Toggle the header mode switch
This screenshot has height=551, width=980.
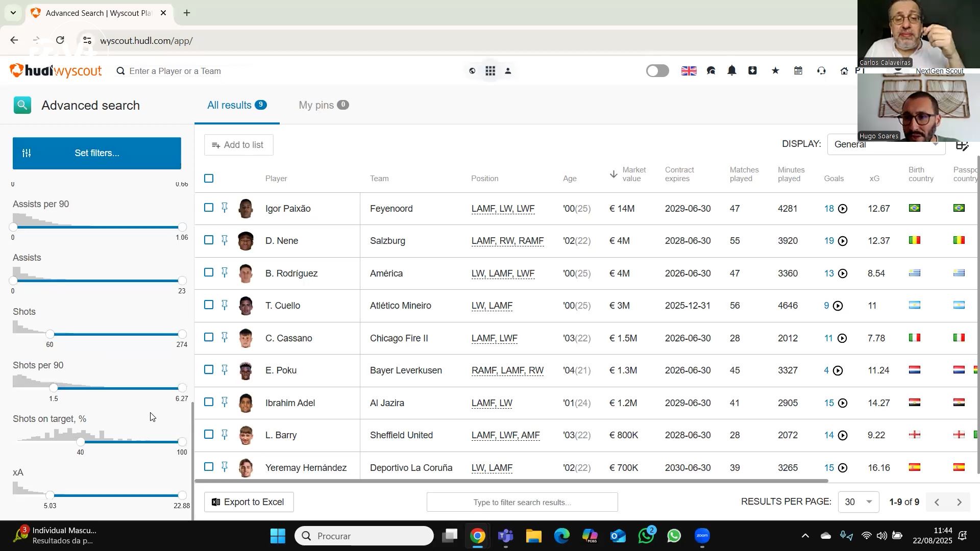tap(657, 71)
